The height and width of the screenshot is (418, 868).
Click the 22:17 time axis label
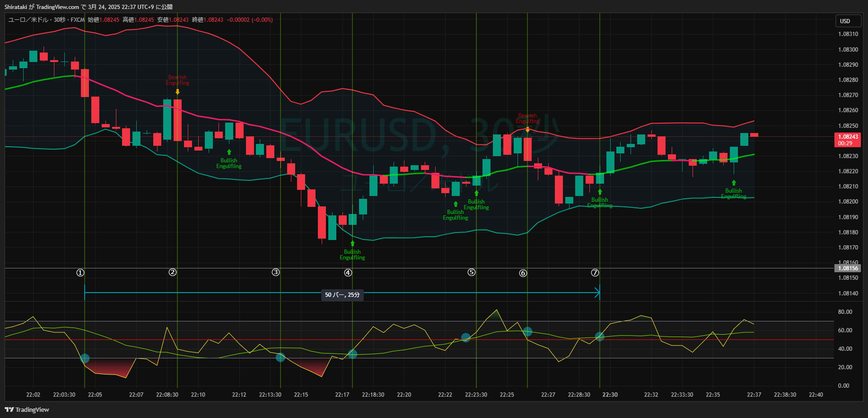(x=342, y=395)
